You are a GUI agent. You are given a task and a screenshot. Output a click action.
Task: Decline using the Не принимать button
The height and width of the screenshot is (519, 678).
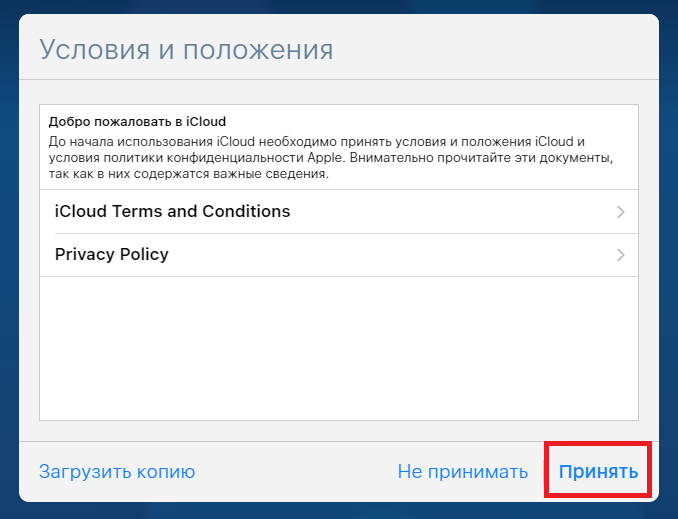pyautogui.click(x=463, y=471)
